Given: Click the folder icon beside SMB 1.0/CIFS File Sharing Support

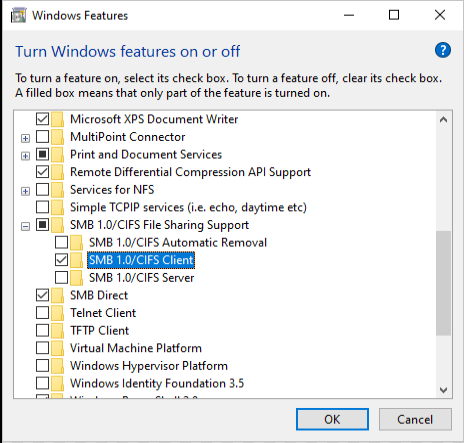Looking at the screenshot, I should pos(58,225).
